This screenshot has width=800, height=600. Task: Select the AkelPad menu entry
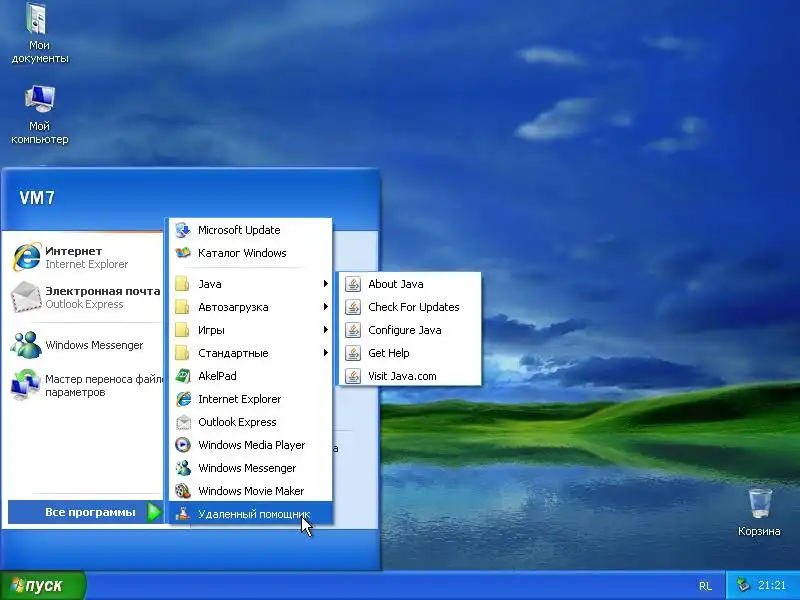(x=251, y=376)
